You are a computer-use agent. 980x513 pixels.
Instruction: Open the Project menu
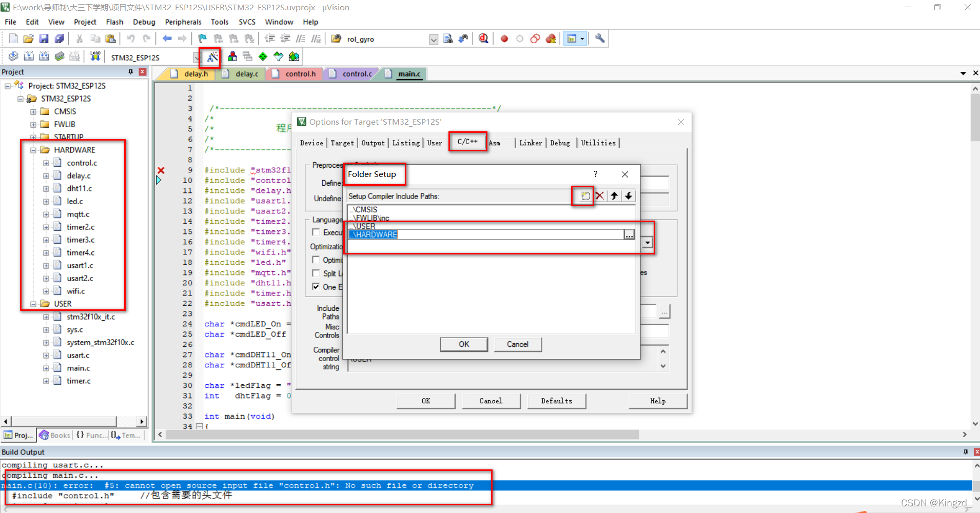tap(85, 22)
